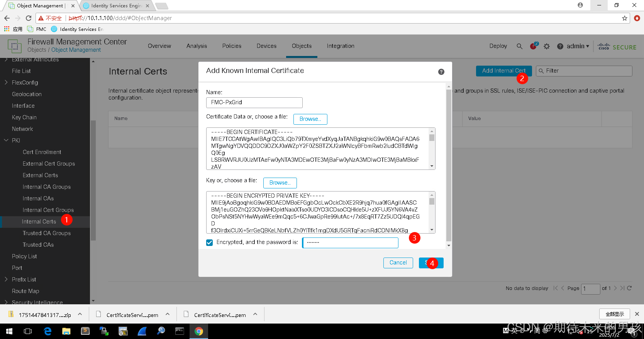Click Deploy in the top bar
The height and width of the screenshot is (339, 644).
click(x=498, y=46)
